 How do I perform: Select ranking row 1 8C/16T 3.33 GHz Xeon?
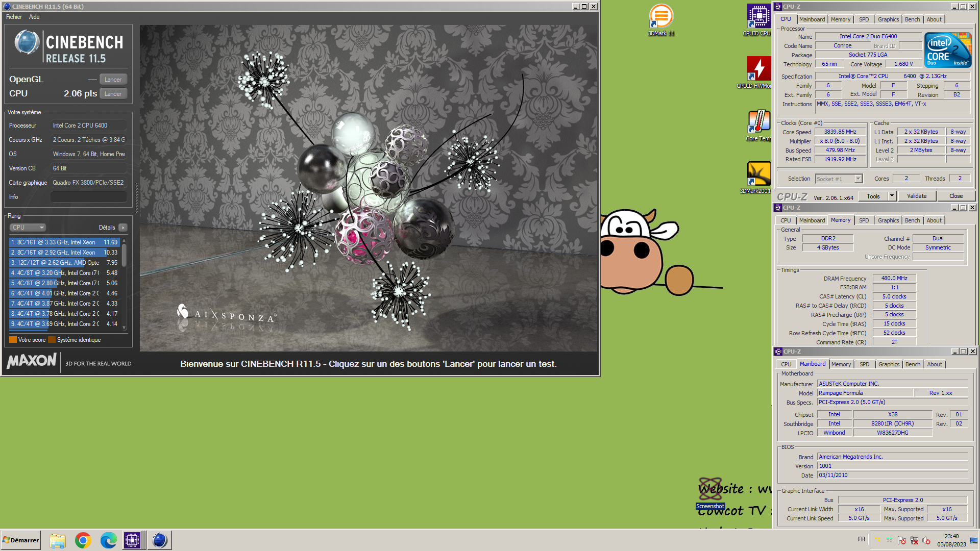point(64,242)
